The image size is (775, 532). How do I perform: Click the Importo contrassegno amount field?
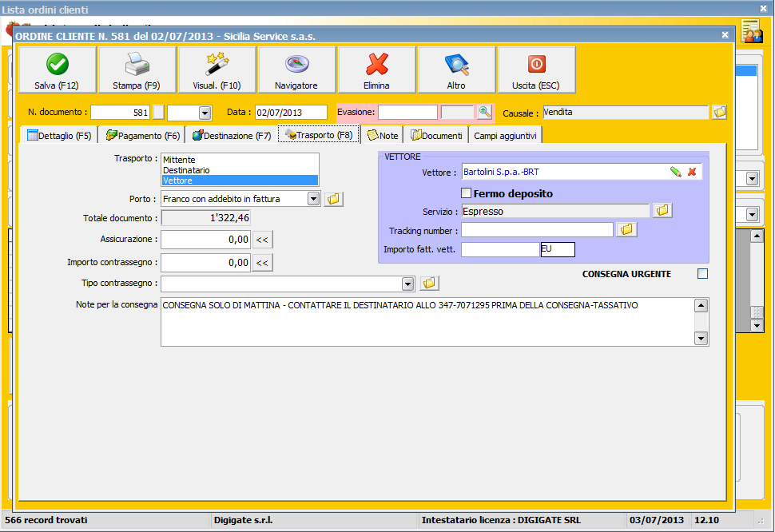(205, 263)
